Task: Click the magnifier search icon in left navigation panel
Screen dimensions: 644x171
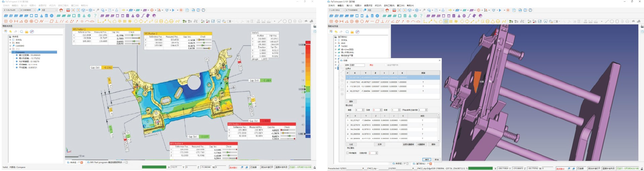Action: [21, 31]
